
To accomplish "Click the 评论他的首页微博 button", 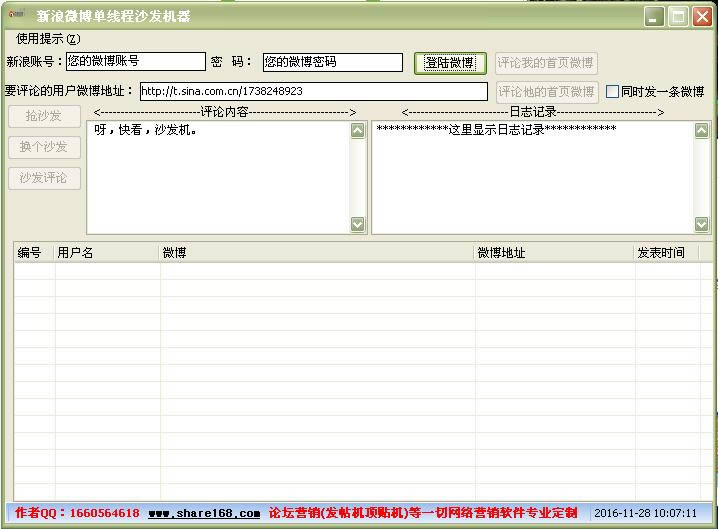I will 546,92.
